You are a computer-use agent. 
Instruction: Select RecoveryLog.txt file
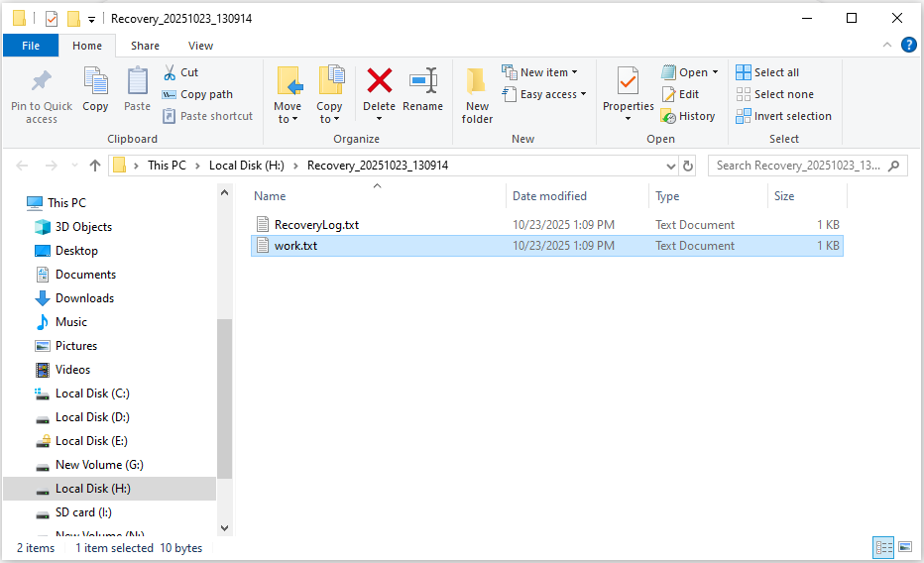316,225
